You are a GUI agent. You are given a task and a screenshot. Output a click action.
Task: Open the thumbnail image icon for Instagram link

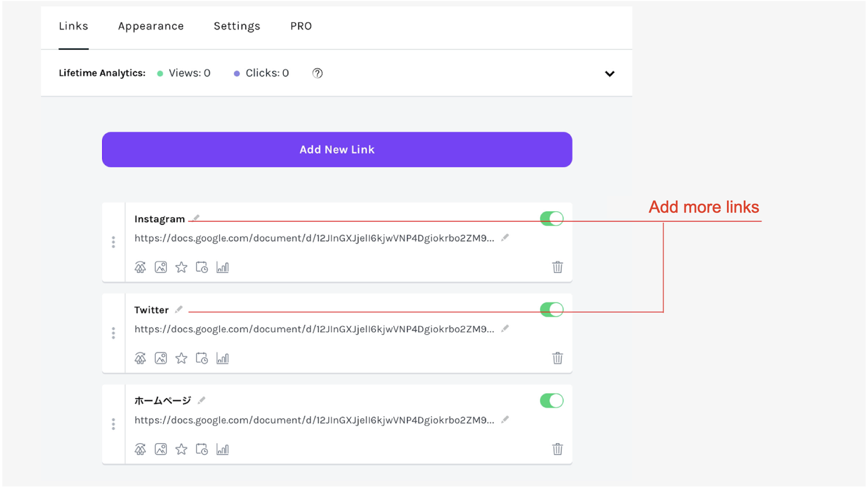160,267
